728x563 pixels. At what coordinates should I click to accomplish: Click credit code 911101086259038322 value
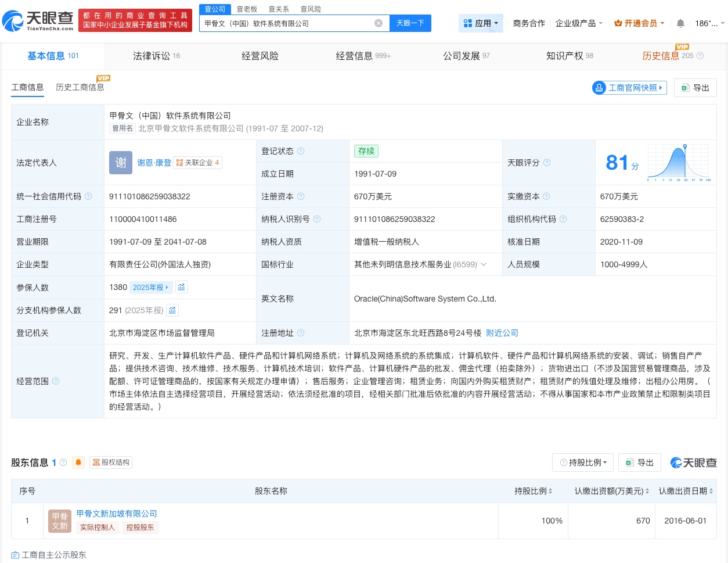tap(150, 196)
